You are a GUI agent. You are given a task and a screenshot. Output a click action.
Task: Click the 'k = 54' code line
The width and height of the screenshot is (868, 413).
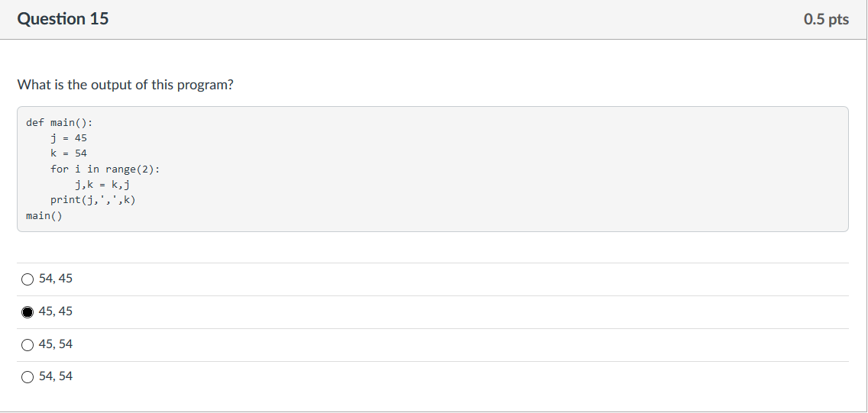[69, 153]
